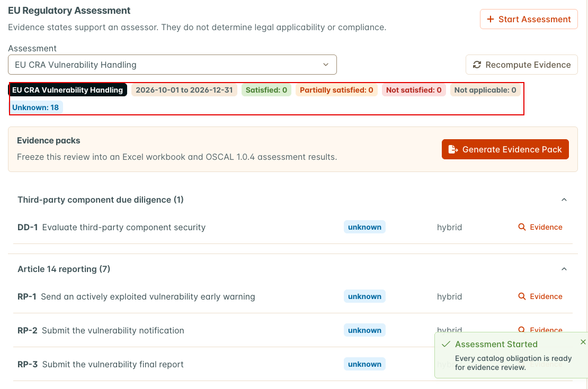Click the Recompute Evidence button
Screen dimensions: 588x389
[522, 65]
